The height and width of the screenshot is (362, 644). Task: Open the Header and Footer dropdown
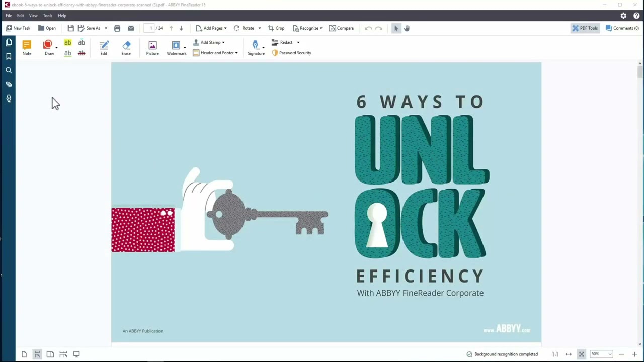tap(215, 53)
